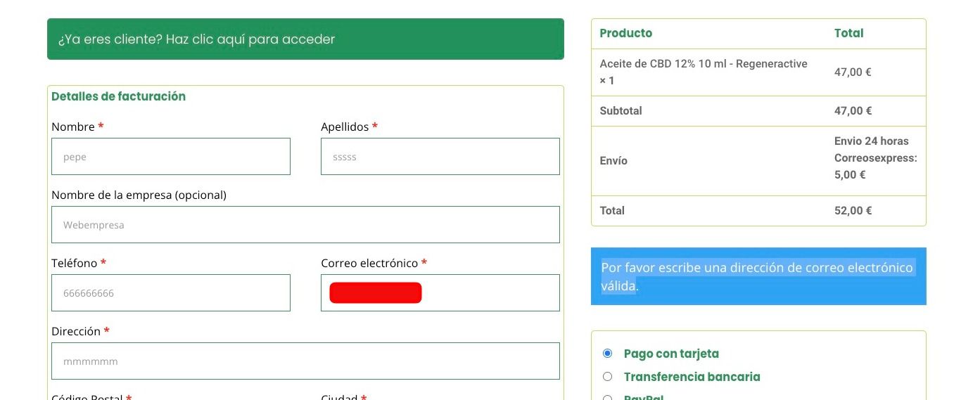980x400 pixels.
Task: Click into Nombre de la empresa field
Action: pyautogui.click(x=305, y=225)
